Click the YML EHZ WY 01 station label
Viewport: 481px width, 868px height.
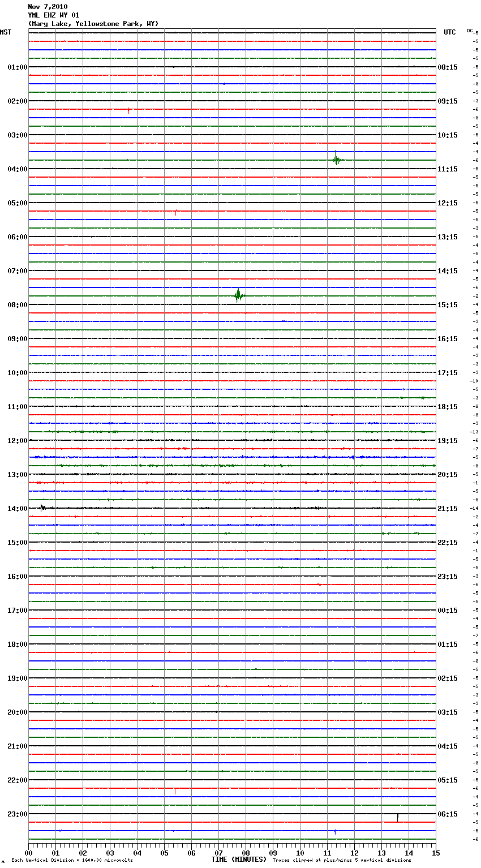54,15
